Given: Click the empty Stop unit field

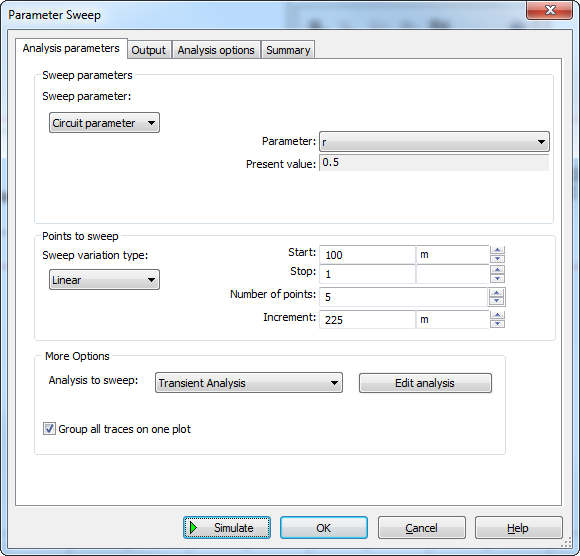Looking at the screenshot, I should click(453, 274).
